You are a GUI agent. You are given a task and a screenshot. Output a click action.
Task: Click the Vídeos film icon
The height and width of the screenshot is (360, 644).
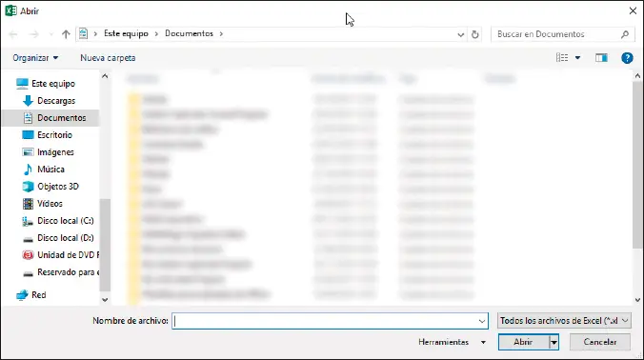(x=28, y=204)
